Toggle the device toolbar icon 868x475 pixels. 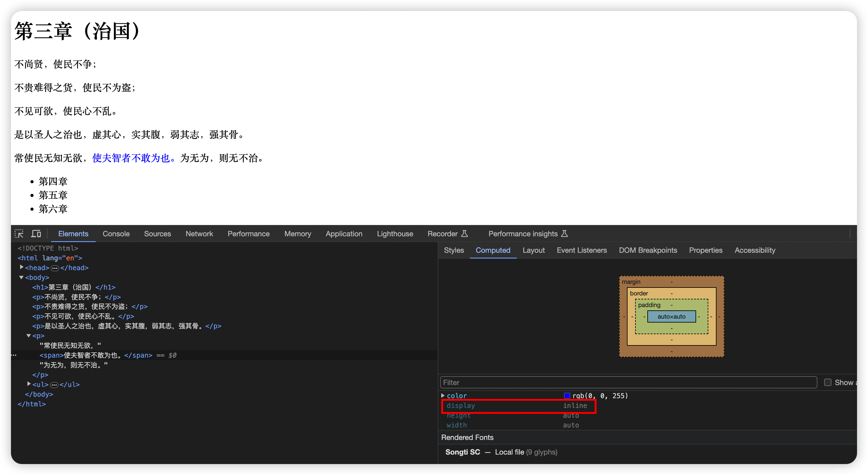click(x=36, y=234)
